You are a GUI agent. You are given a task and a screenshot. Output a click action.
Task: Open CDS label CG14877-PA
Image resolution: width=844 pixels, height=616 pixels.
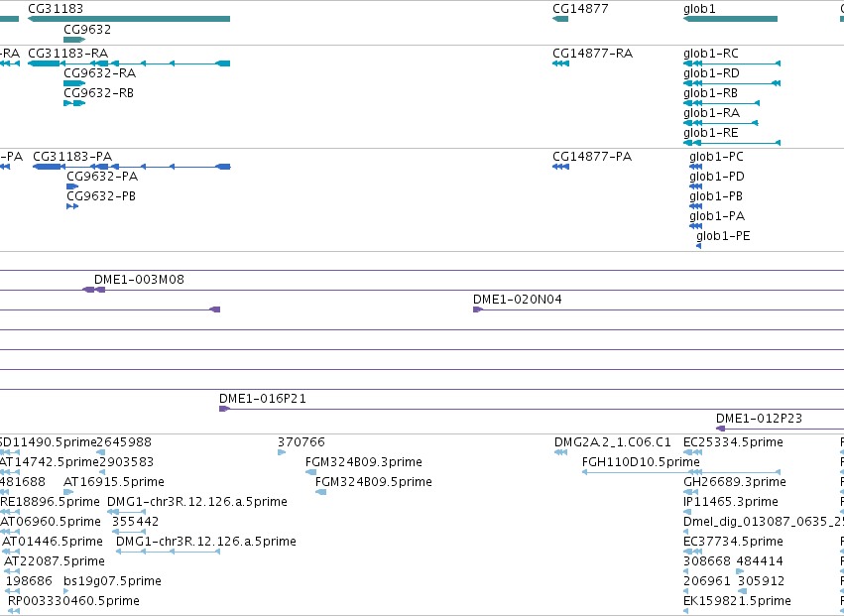point(592,157)
